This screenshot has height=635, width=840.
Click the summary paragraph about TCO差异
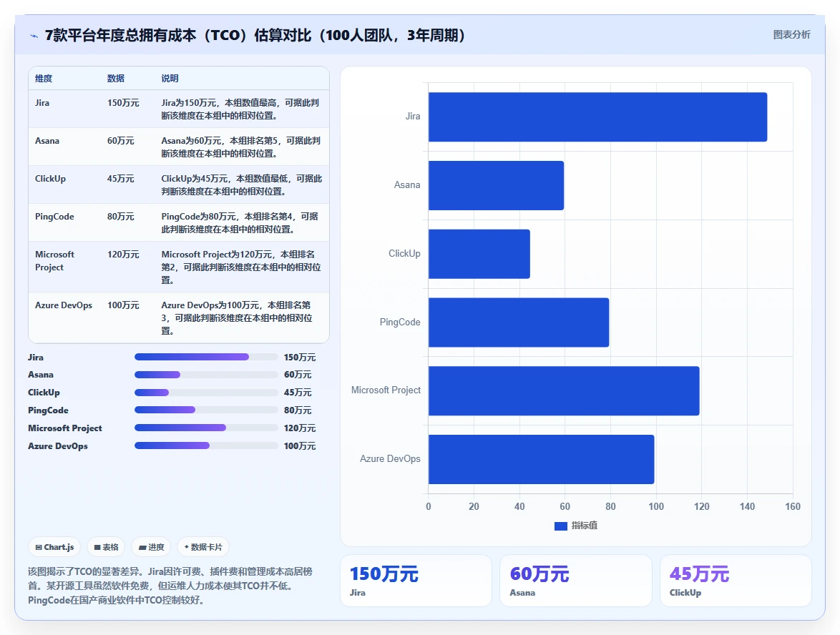pyautogui.click(x=170, y=586)
